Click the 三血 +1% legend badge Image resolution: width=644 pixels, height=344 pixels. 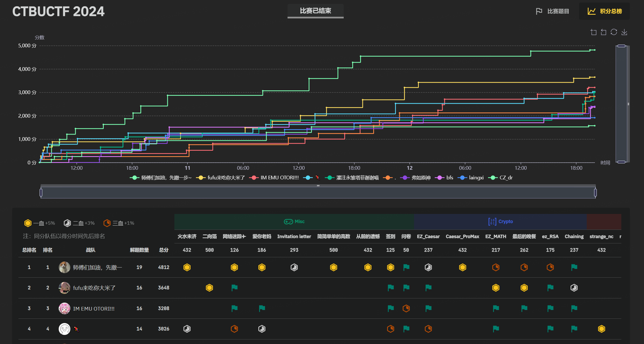click(x=119, y=223)
